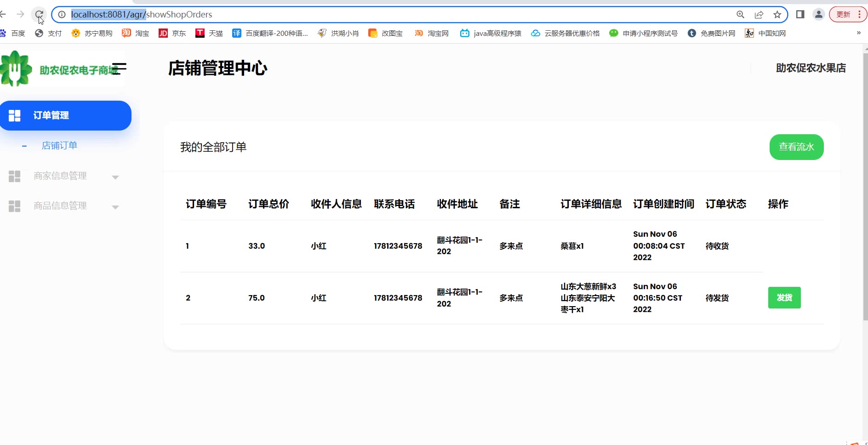Image resolution: width=868 pixels, height=445 pixels.
Task: Open the browser zoom magnifier icon
Action: coord(740,15)
